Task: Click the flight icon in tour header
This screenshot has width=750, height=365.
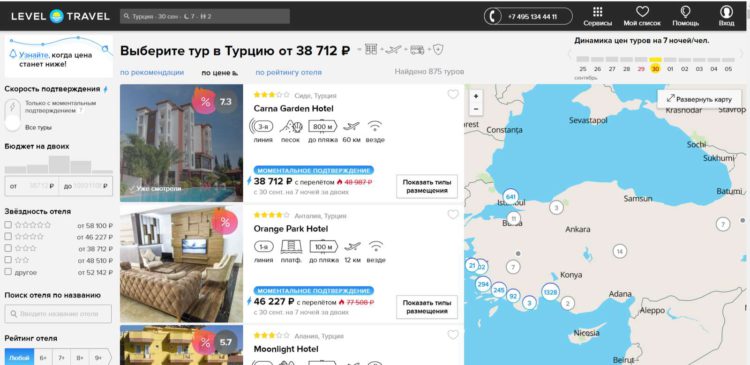Action: click(393, 49)
